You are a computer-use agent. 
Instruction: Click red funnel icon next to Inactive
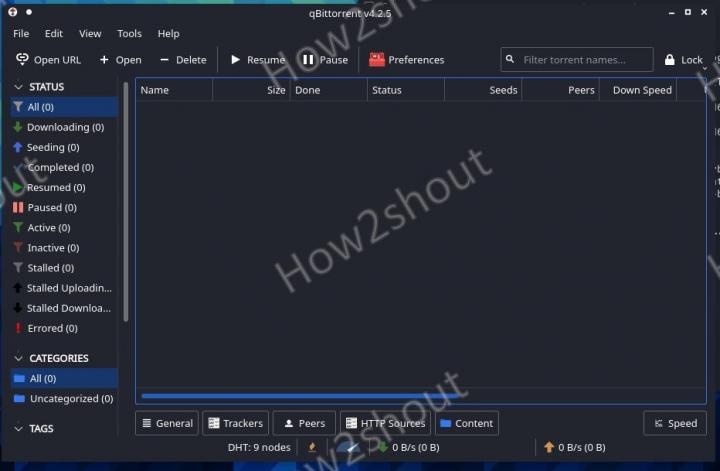[17, 247]
